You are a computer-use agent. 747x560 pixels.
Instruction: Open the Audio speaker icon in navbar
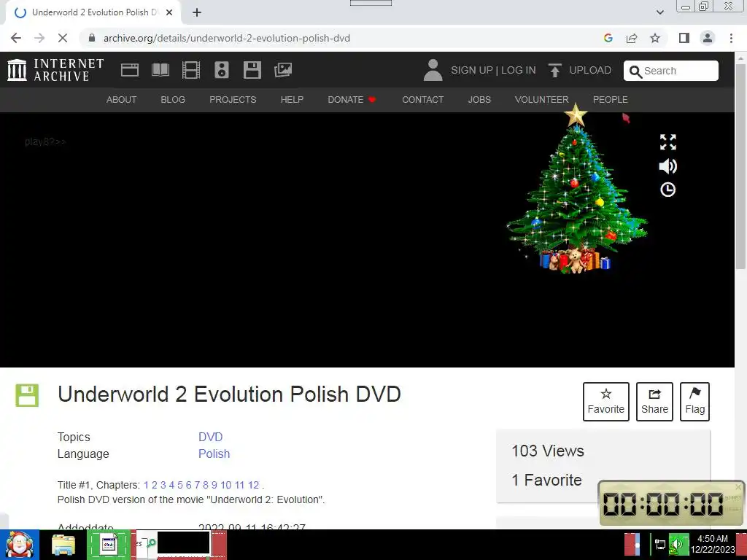pos(222,70)
